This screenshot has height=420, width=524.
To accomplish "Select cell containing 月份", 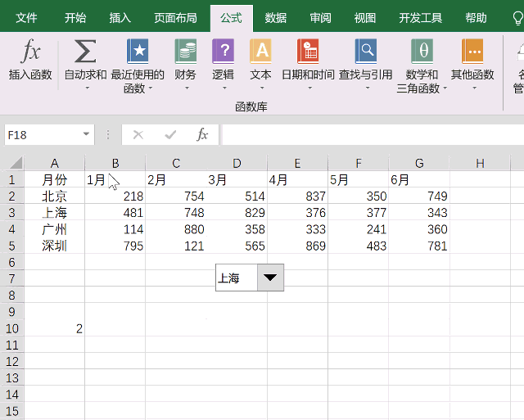I will [55, 180].
